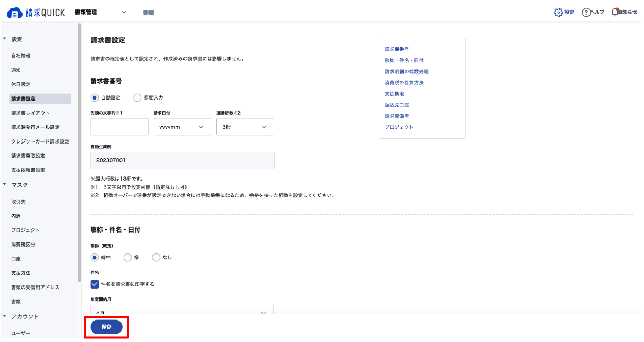The image size is (644, 342).
Task: Click the 保存 button
Action: coord(106,327)
